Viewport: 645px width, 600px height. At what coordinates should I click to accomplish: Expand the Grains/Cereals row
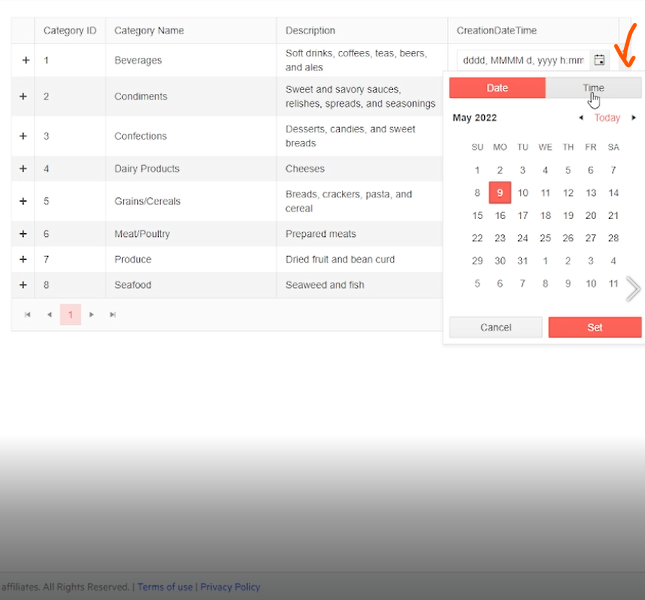(23, 201)
